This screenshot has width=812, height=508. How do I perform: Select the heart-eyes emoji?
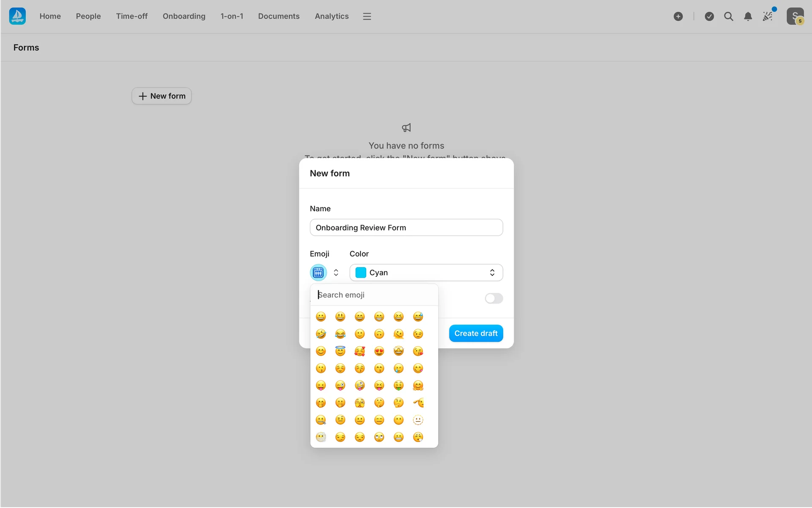[379, 351]
